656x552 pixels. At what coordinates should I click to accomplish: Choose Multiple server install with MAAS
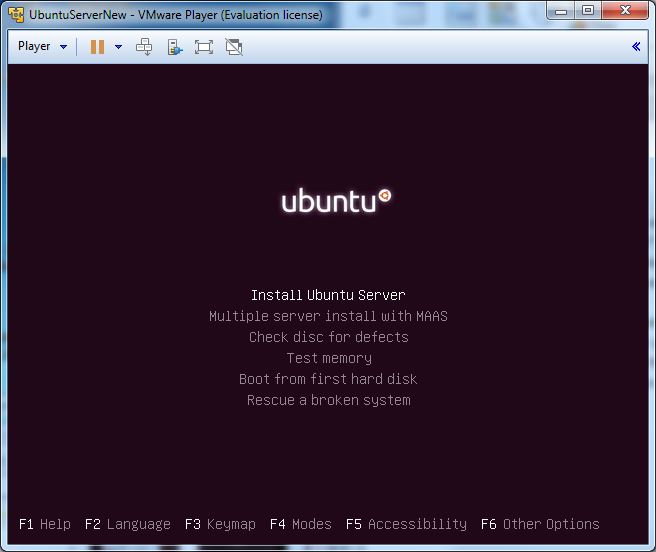[x=328, y=316]
